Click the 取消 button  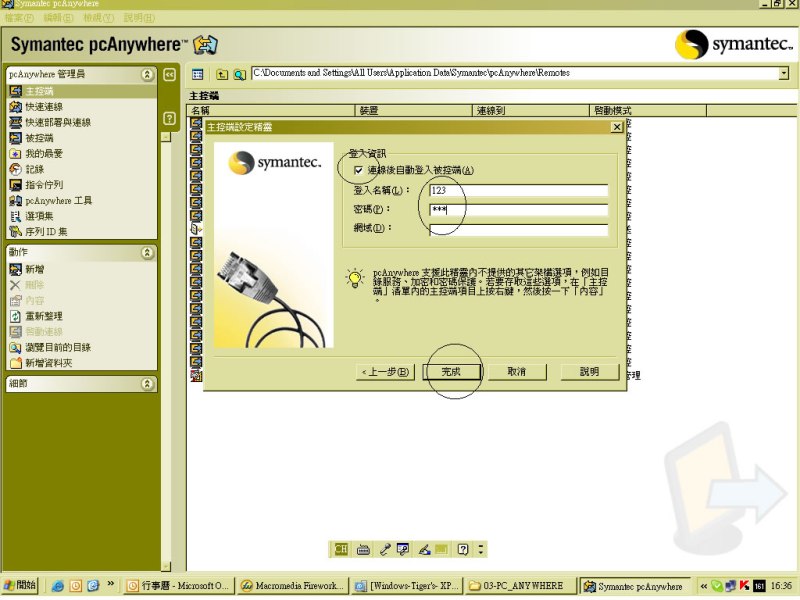[517, 372]
